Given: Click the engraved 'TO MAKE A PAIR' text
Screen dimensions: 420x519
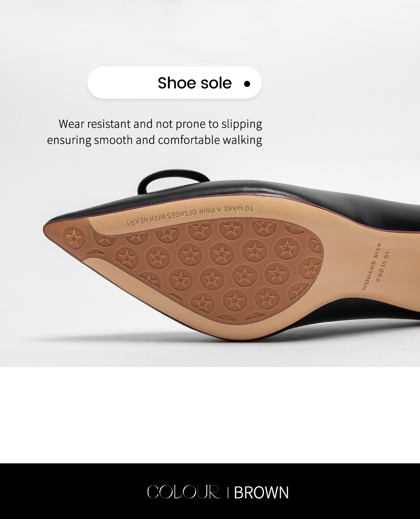Looking at the screenshot, I should (x=189, y=215).
